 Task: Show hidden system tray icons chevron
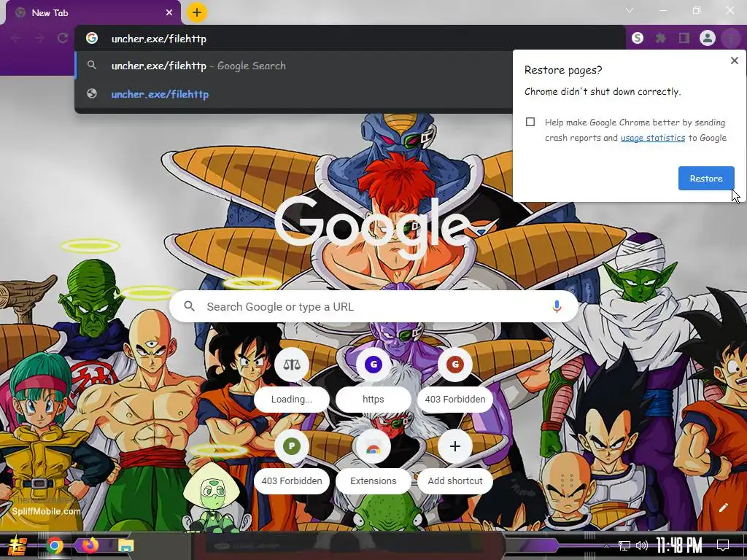click(x=606, y=545)
